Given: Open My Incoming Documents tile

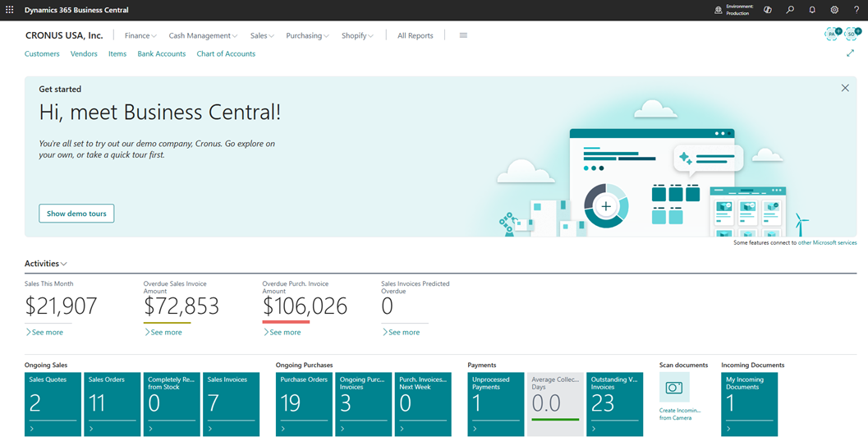Looking at the screenshot, I should tap(750, 404).
